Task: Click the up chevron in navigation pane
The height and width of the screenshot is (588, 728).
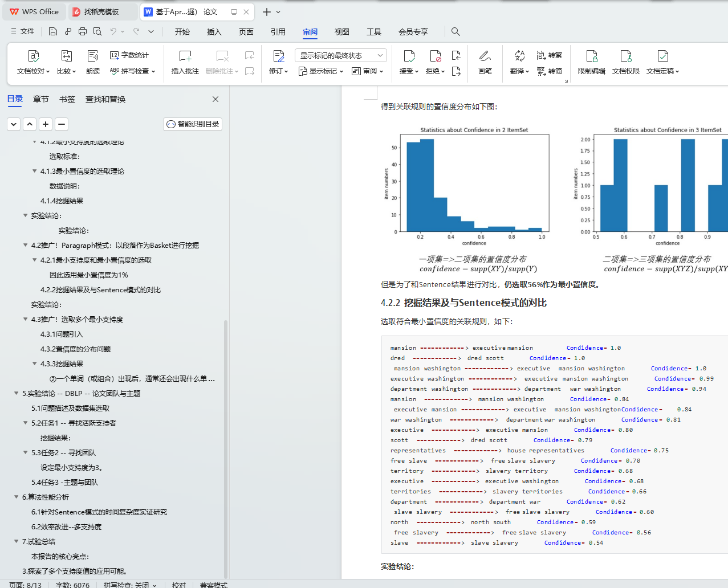Action: pos(30,124)
